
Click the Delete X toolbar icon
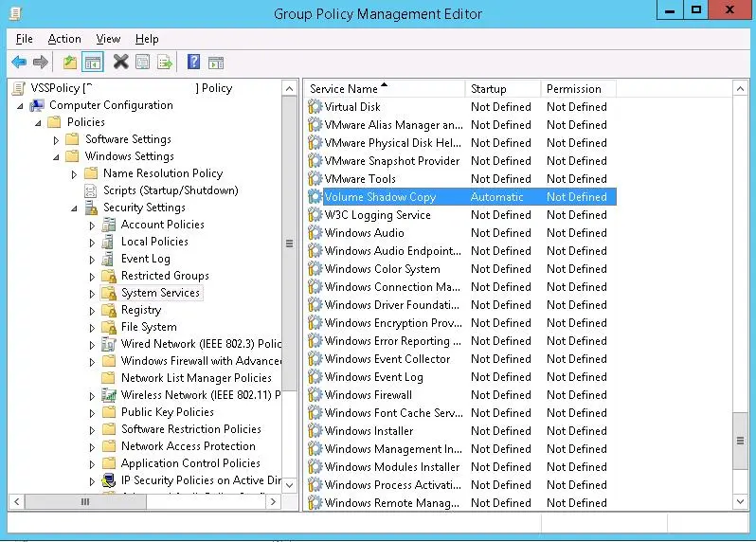[120, 63]
